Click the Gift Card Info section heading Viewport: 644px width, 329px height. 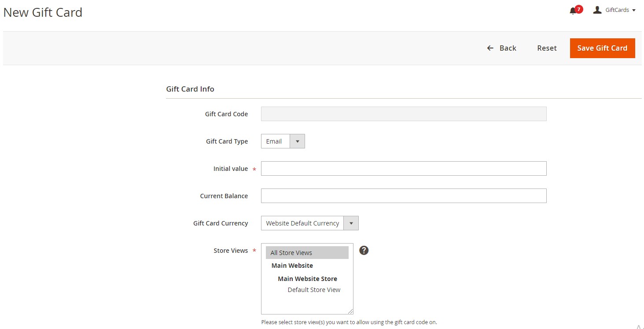click(x=190, y=89)
